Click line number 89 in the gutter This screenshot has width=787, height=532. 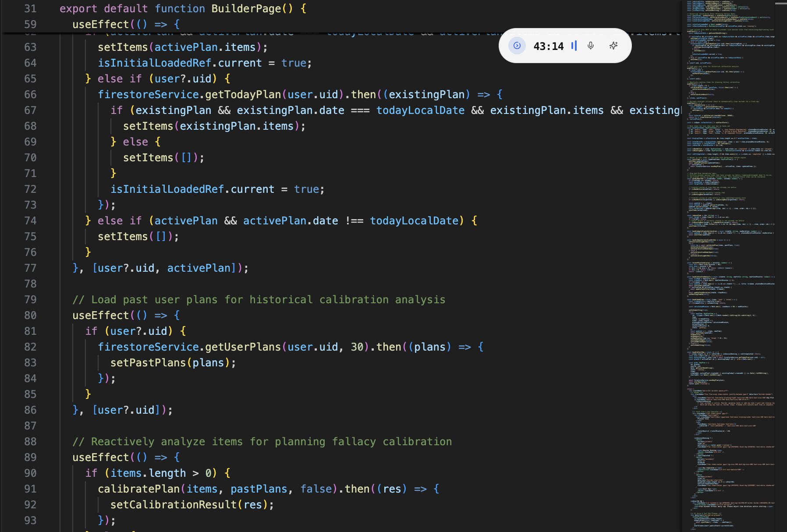click(x=30, y=457)
